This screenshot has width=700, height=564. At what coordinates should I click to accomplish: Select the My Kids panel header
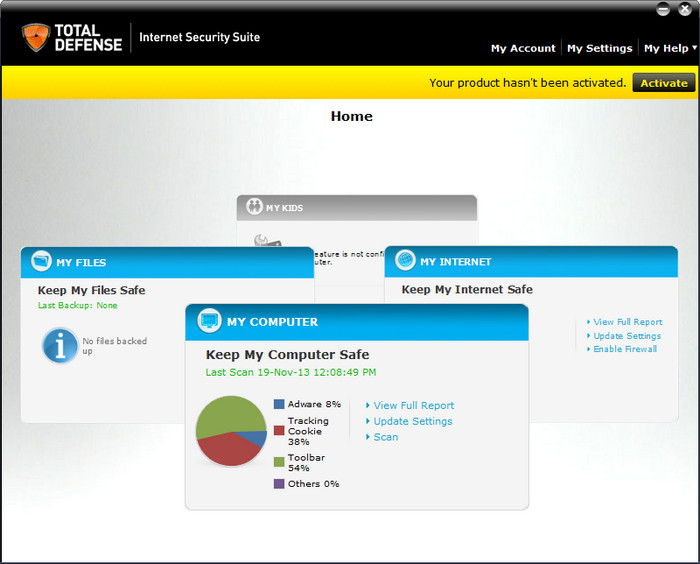[357, 208]
